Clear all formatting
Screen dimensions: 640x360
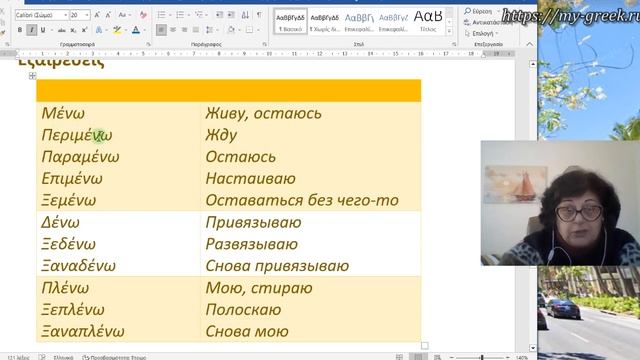click(x=143, y=15)
